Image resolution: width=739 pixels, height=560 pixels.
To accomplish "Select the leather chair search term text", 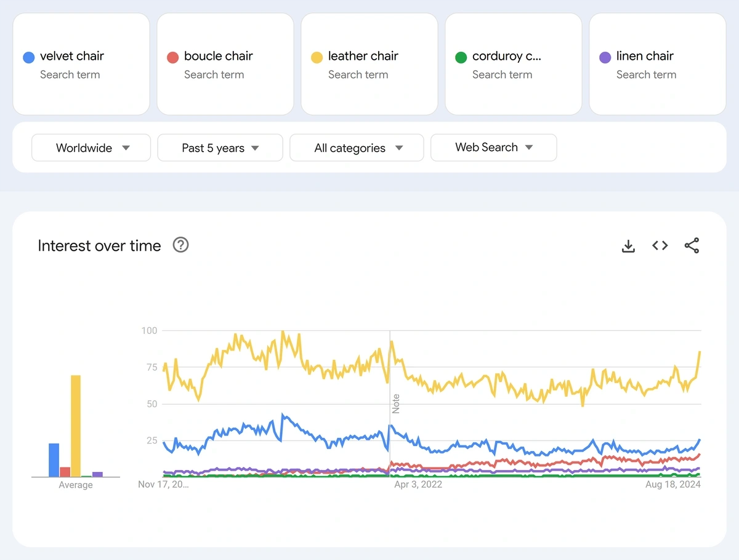I will tap(363, 56).
